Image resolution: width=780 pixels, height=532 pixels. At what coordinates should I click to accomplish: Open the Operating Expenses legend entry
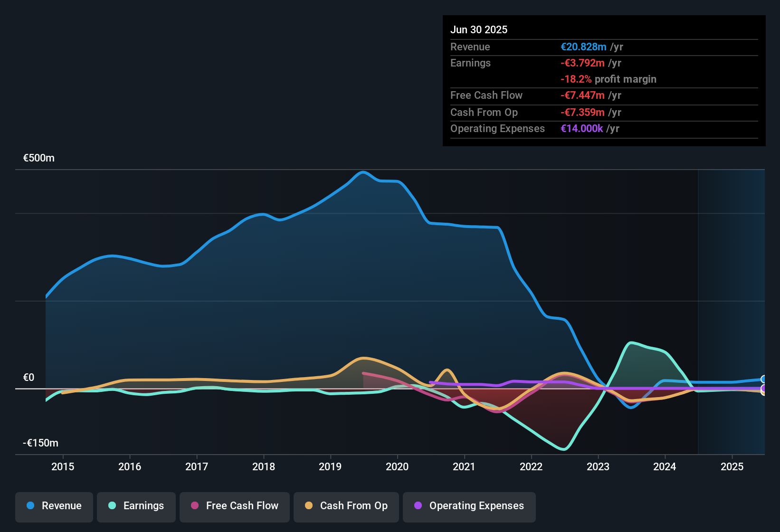[x=469, y=506]
